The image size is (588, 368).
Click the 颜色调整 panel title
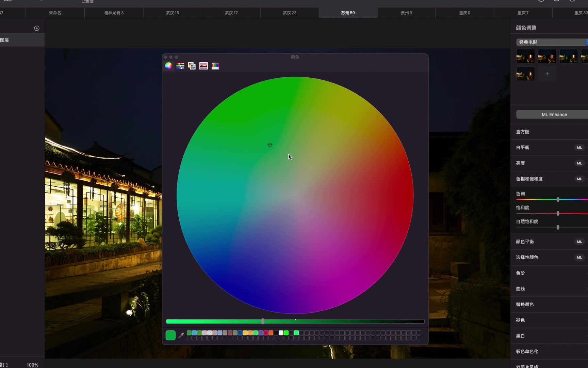pyautogui.click(x=526, y=28)
